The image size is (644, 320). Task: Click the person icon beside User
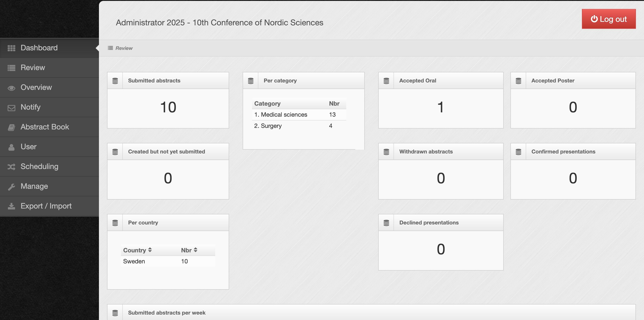11,147
